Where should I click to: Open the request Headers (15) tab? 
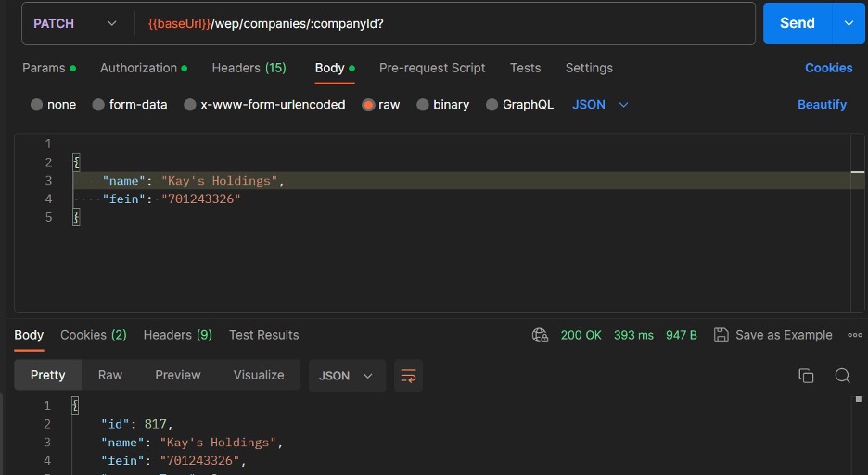coord(249,68)
